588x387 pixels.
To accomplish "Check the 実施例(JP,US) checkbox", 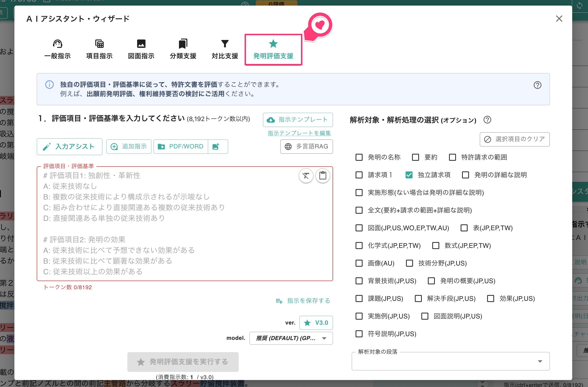I will 359,316.
